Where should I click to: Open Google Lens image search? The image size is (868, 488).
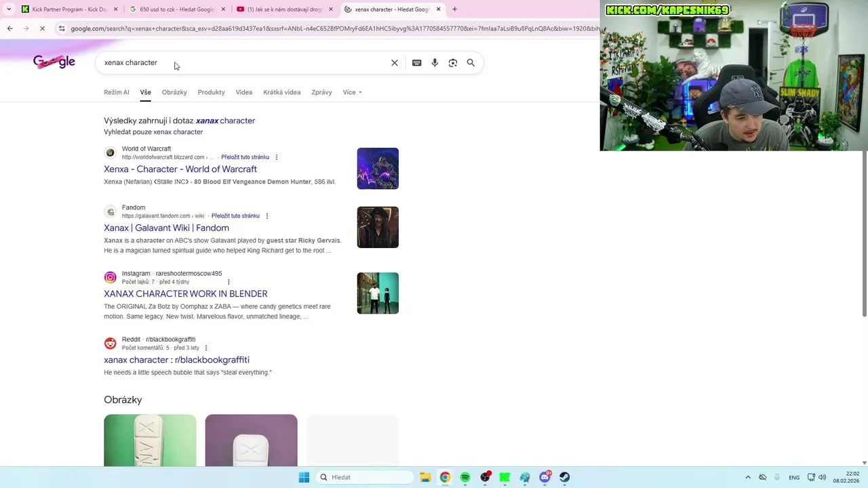tap(452, 62)
